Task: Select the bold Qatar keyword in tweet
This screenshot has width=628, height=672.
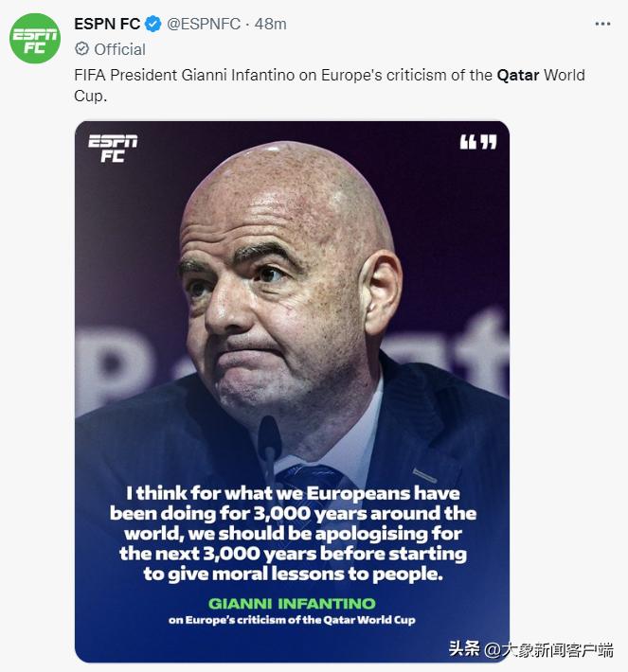Action: point(517,75)
